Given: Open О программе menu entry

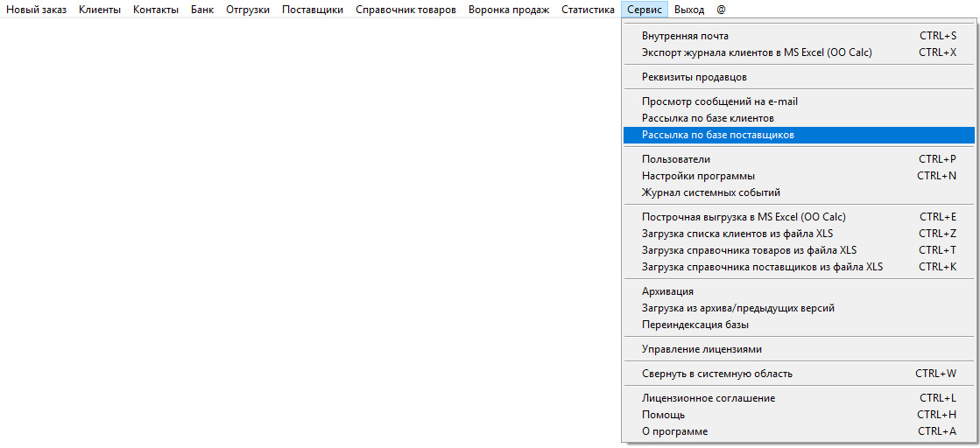Looking at the screenshot, I should [x=674, y=431].
